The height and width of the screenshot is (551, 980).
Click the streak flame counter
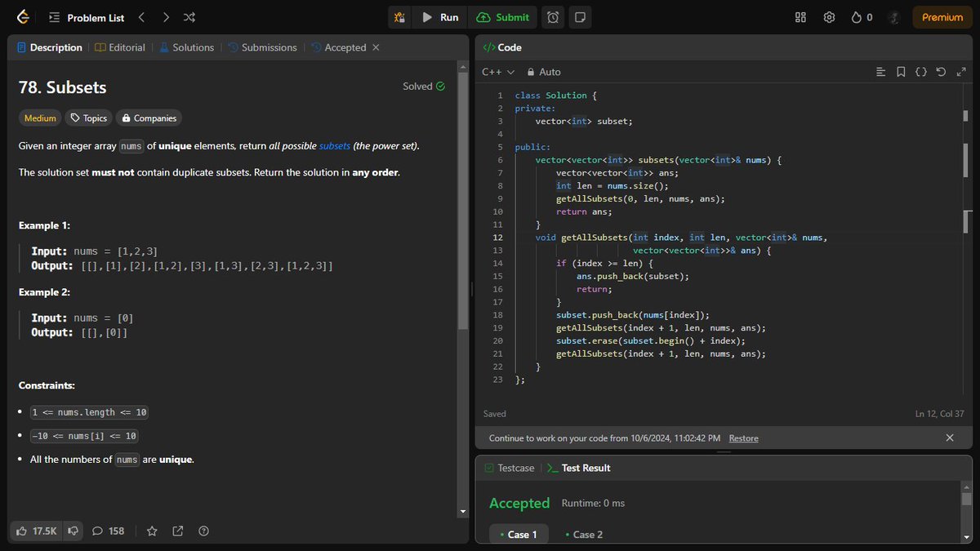(x=862, y=17)
